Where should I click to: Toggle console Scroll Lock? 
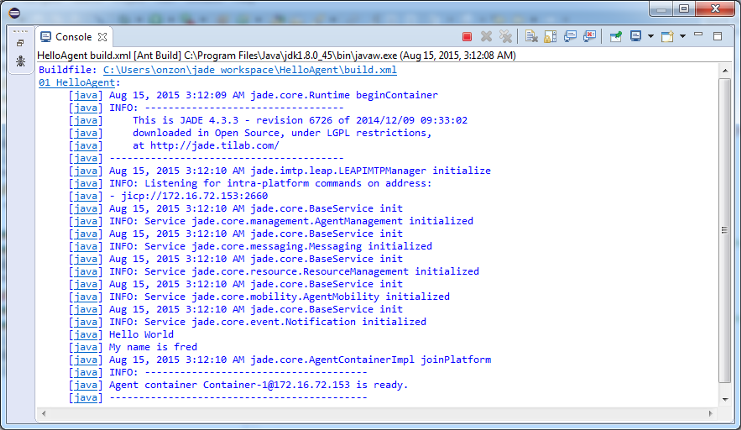[x=551, y=36]
